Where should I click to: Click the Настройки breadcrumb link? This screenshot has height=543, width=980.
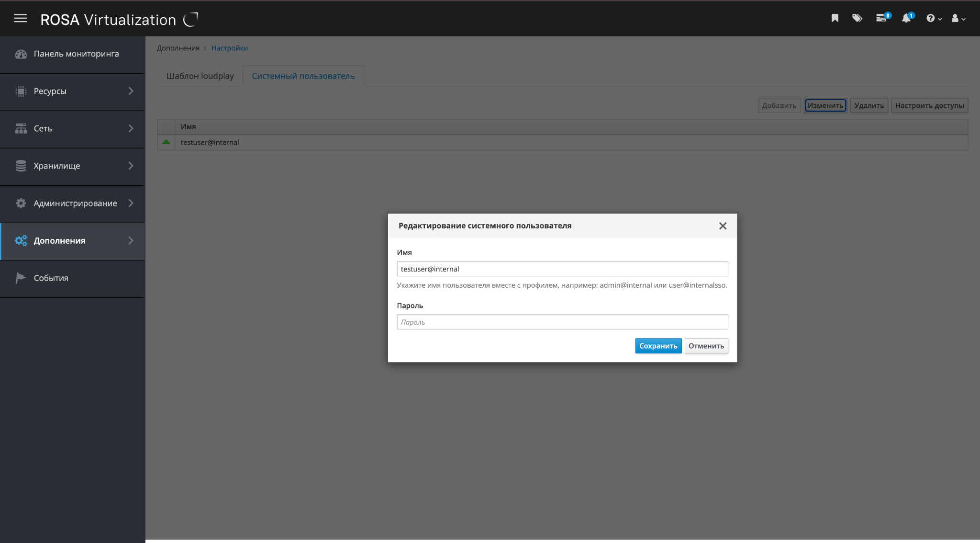click(x=229, y=48)
